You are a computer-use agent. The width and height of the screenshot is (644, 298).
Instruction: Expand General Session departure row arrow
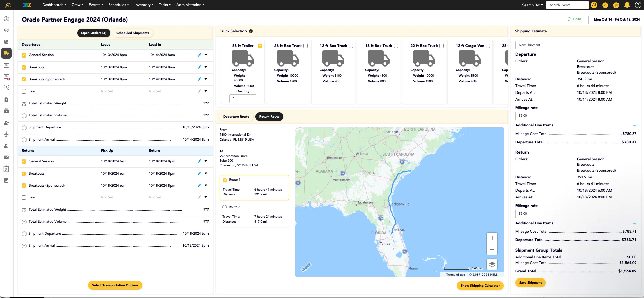pyautogui.click(x=206, y=55)
